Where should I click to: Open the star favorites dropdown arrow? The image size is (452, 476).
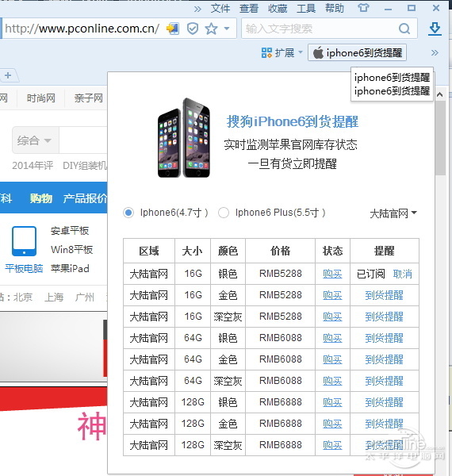pyautogui.click(x=226, y=29)
